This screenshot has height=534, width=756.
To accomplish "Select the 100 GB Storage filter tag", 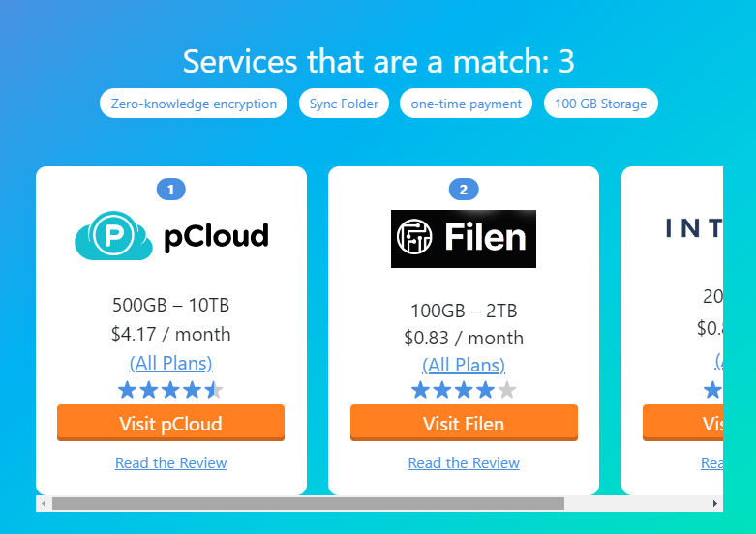I will (601, 104).
